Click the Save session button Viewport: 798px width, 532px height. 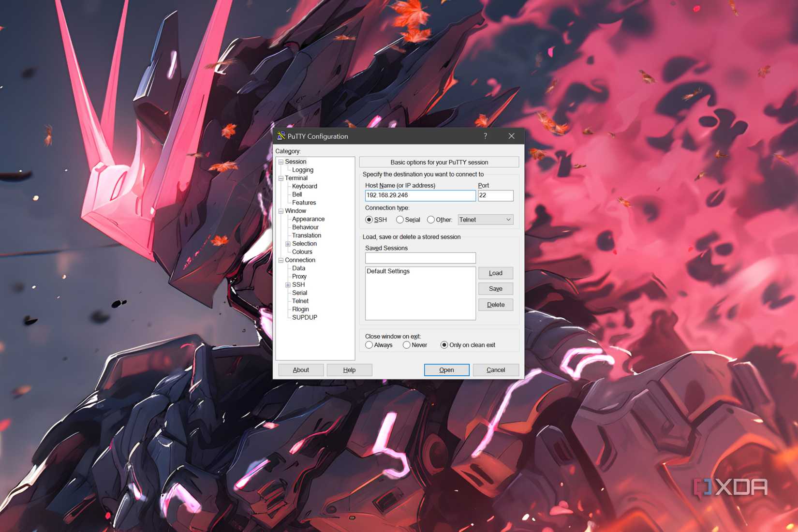pos(496,289)
